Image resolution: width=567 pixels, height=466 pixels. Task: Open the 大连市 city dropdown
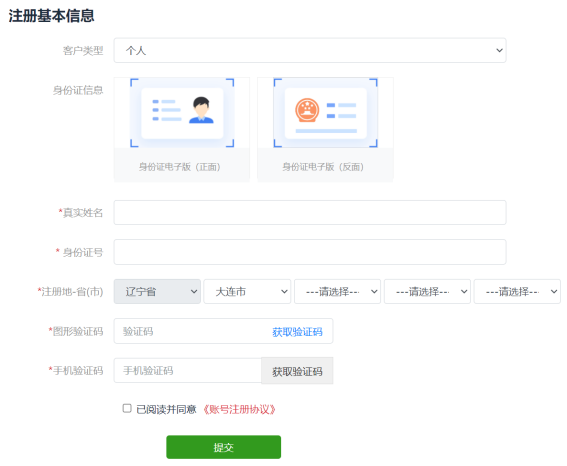(247, 291)
